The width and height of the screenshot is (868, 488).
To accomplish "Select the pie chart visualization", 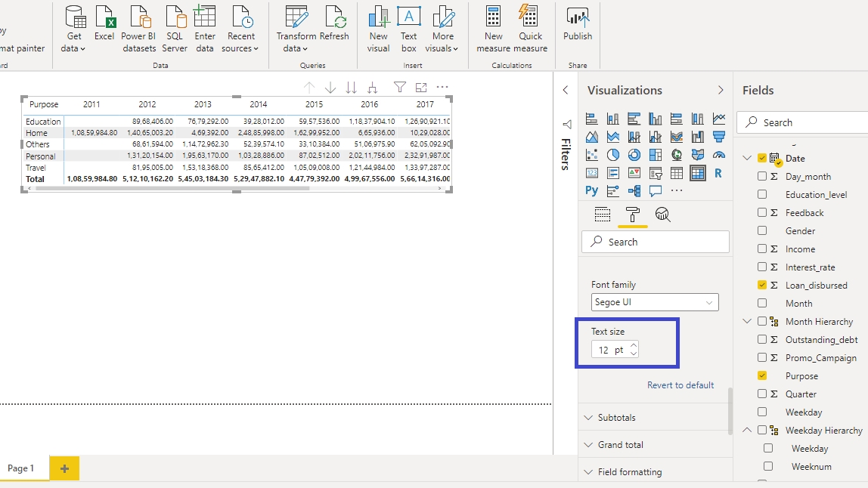I will [612, 155].
